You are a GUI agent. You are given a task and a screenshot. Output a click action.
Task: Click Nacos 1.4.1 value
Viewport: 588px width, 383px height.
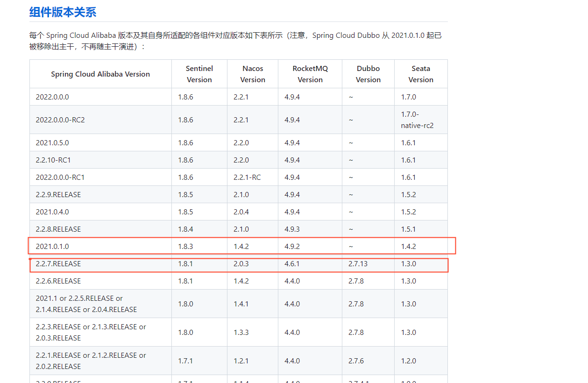pyautogui.click(x=241, y=304)
